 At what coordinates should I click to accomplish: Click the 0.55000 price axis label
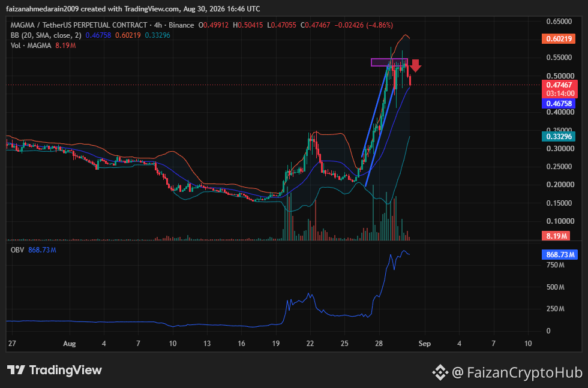(559, 58)
